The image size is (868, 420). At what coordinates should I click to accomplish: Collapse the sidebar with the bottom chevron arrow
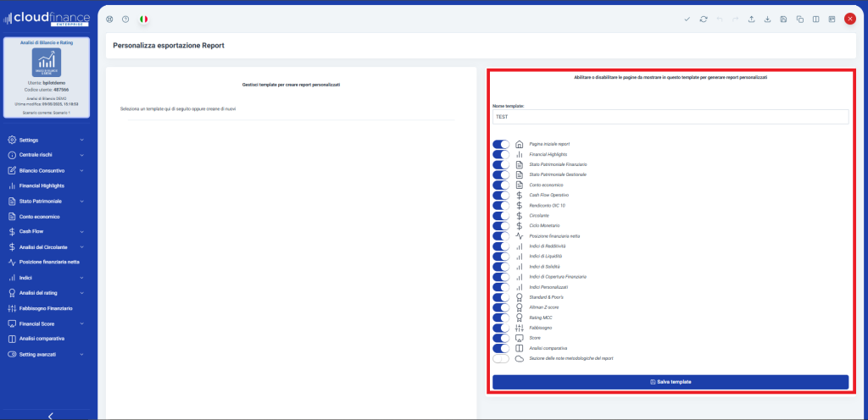click(x=50, y=416)
